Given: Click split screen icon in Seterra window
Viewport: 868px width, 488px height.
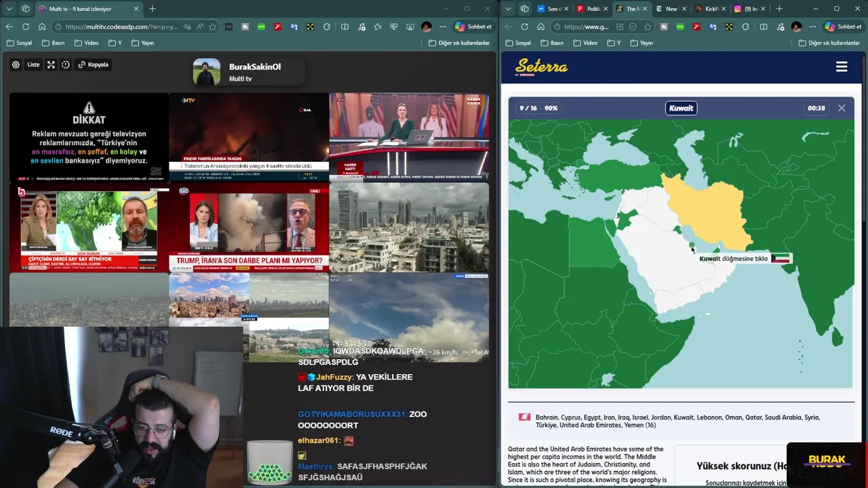Looking at the screenshot, I should [764, 26].
